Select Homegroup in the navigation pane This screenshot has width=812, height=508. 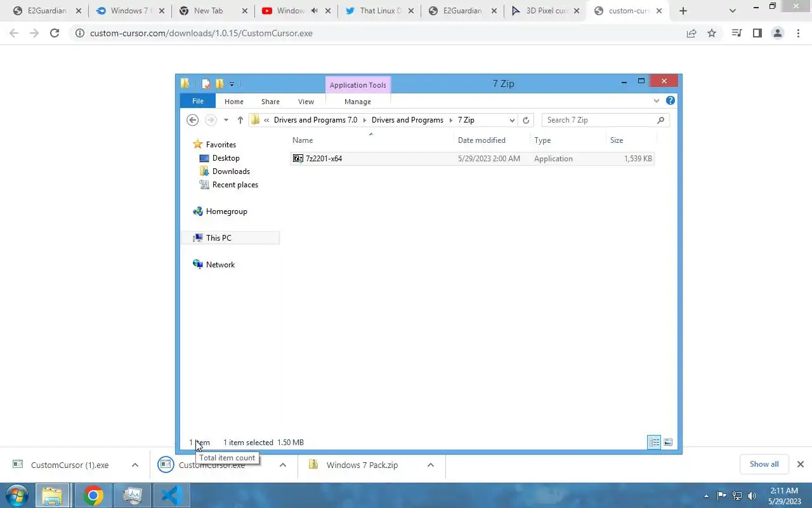tap(226, 211)
